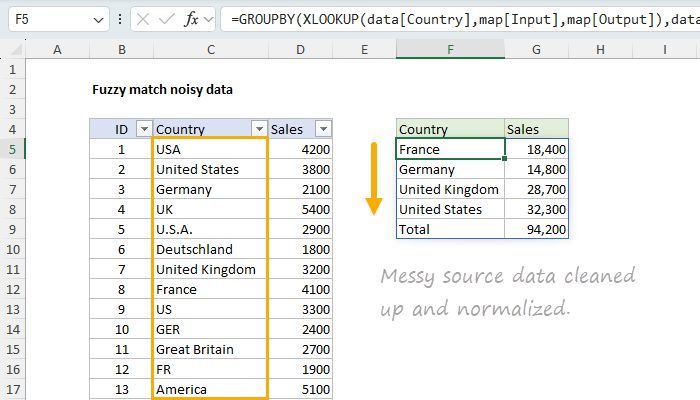
Task: Click the 'Fuzzy match noisy data' title cell
Action: 162,90
